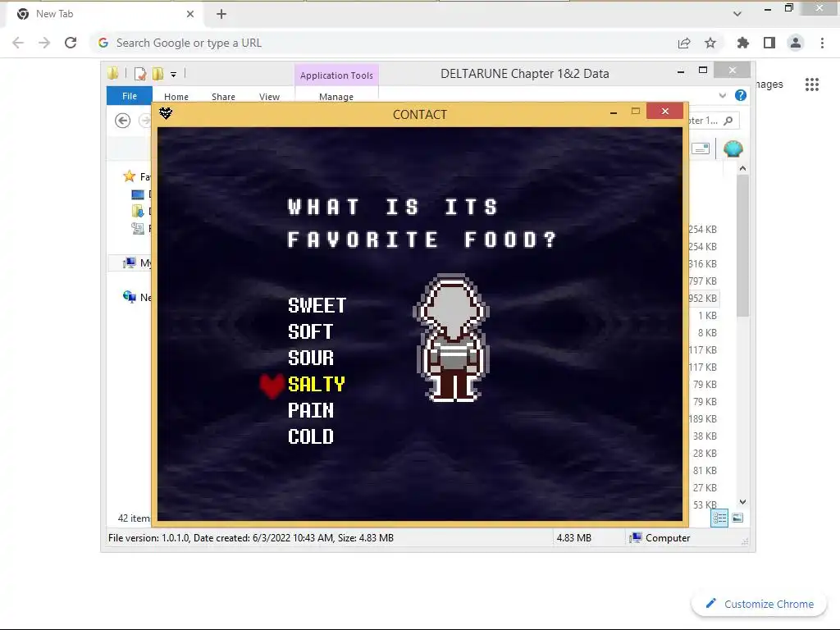Bookmark this tab star icon
The width and height of the screenshot is (840, 630).
(x=710, y=43)
